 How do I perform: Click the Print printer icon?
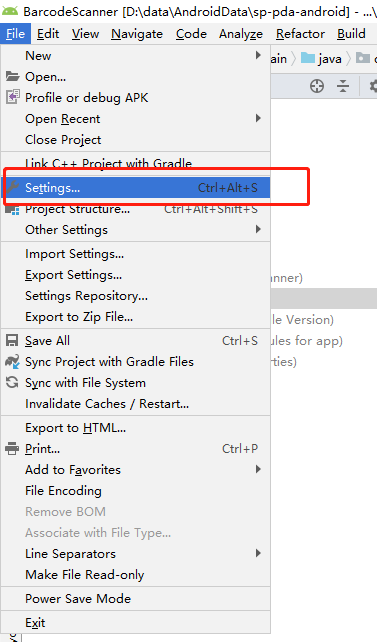(12, 449)
